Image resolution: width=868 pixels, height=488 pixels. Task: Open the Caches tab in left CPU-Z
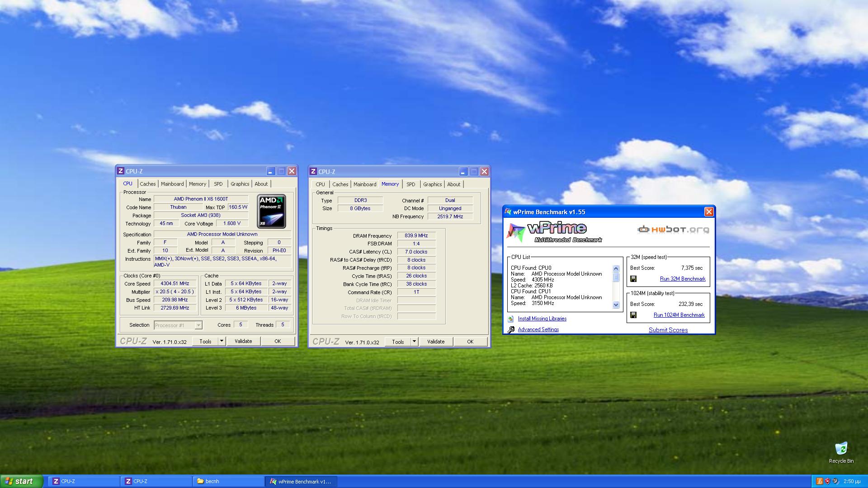[x=147, y=184]
